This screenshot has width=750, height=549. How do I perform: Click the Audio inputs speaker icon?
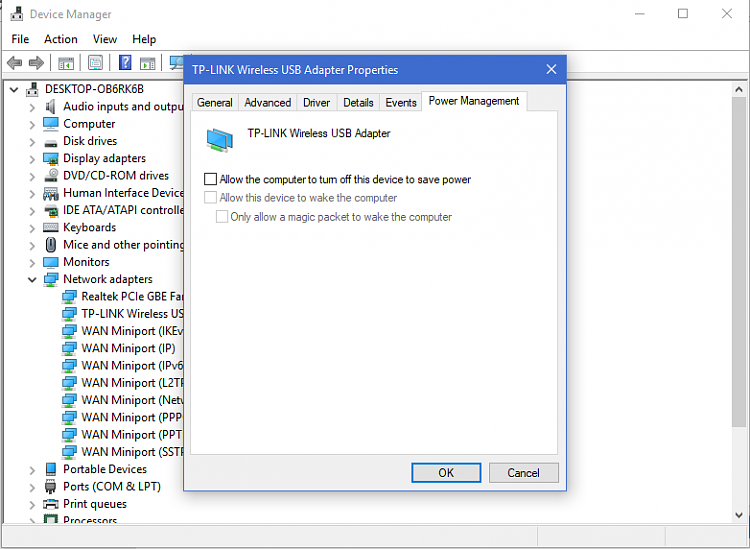click(x=51, y=106)
